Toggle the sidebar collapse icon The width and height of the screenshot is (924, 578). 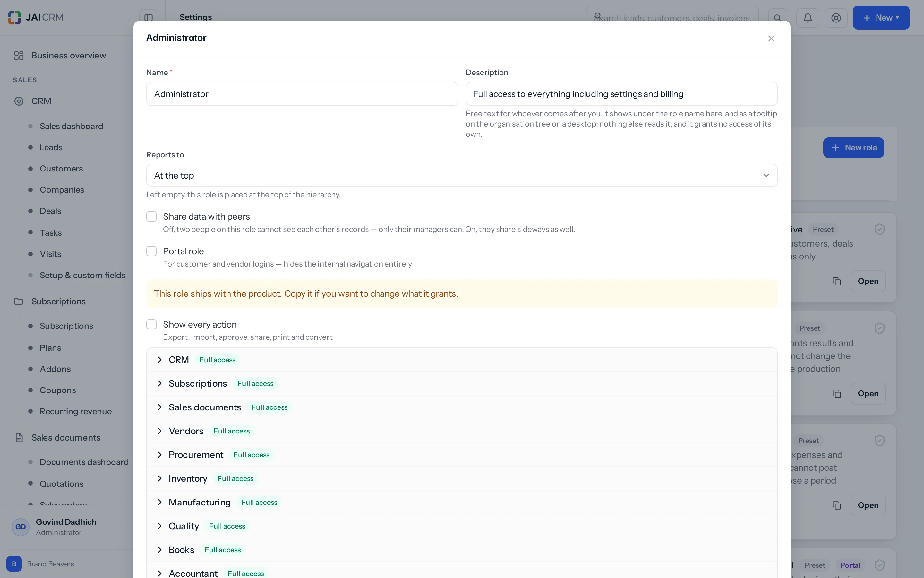point(149,18)
